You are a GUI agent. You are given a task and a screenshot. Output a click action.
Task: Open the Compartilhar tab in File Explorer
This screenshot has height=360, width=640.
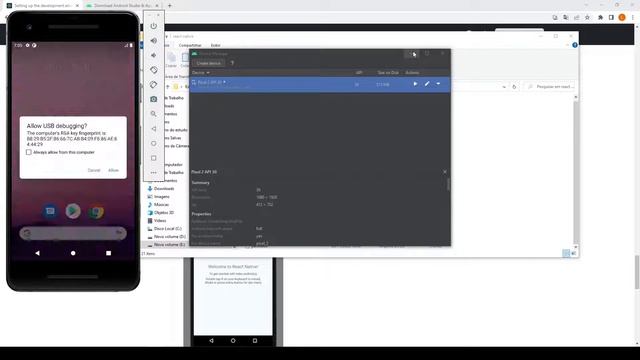click(190, 45)
